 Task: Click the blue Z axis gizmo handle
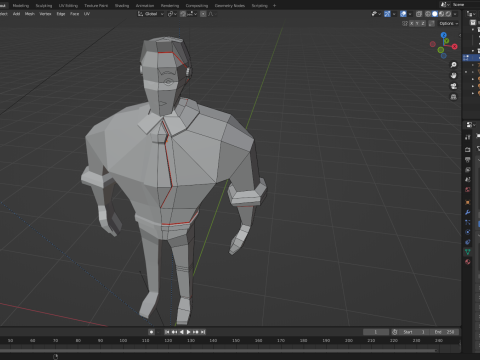click(x=443, y=35)
